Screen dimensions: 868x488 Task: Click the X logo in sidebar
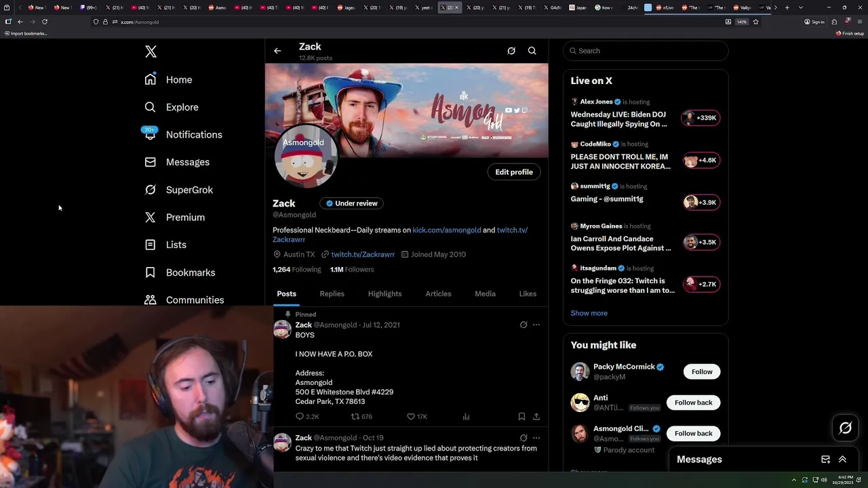(151, 52)
